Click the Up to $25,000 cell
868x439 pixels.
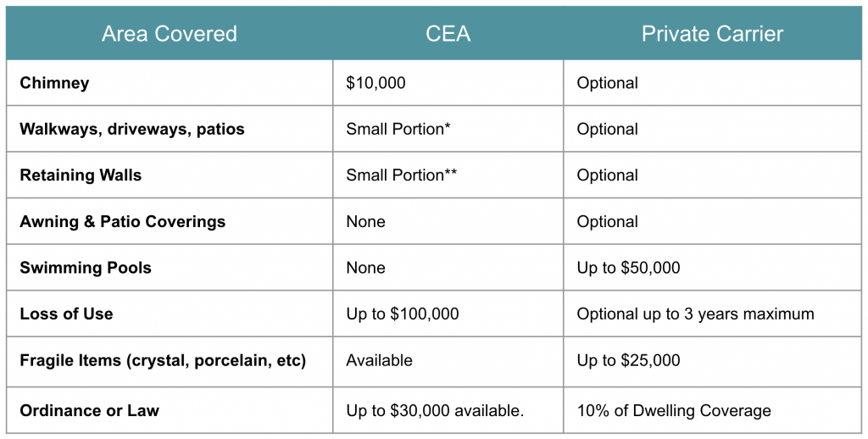628,360
